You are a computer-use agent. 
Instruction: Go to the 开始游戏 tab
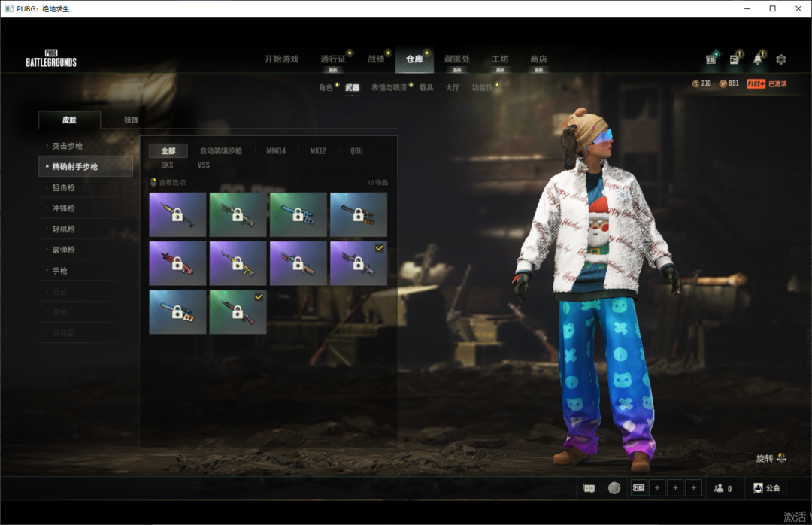click(282, 59)
